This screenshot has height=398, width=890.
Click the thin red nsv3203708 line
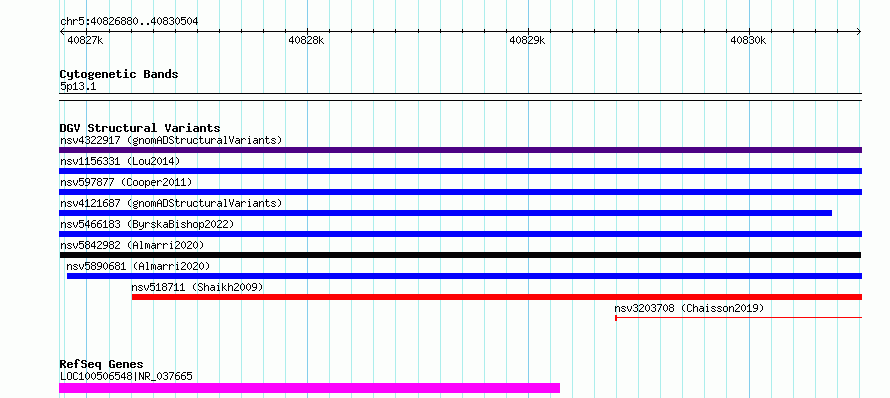click(x=738, y=318)
